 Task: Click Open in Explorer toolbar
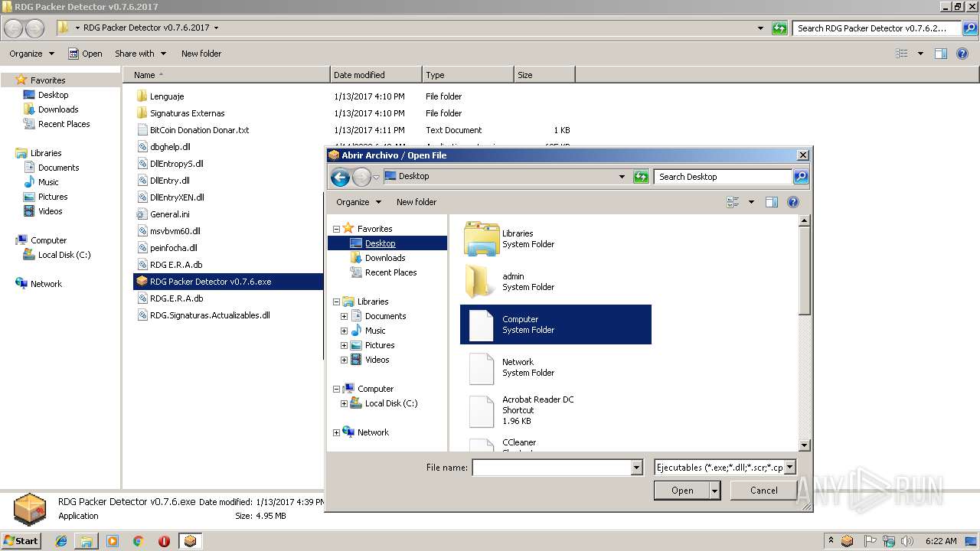coord(85,54)
